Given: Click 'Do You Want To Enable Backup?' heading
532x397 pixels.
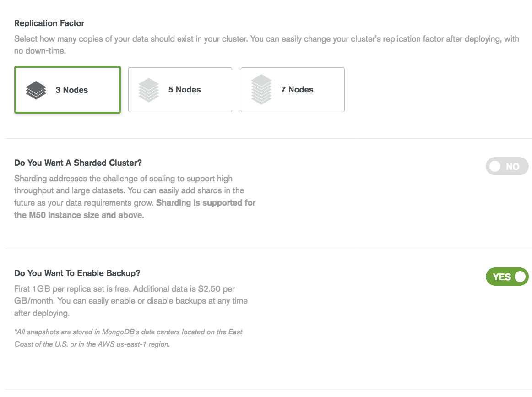Looking at the screenshot, I should pos(77,273).
